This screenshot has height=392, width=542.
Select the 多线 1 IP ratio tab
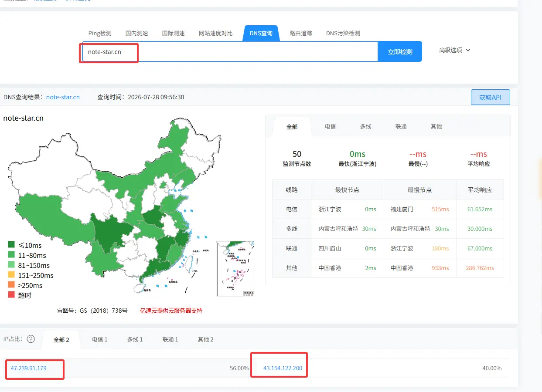(135, 339)
